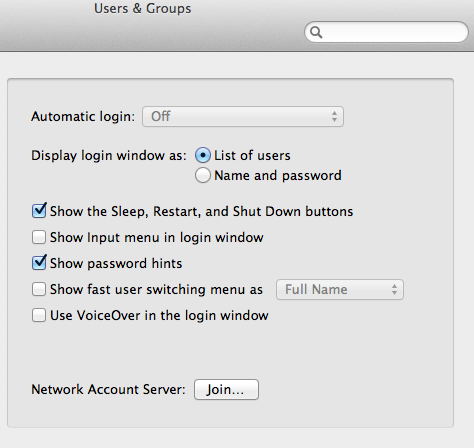
Task: Click the Name and password label
Action: pos(278,176)
